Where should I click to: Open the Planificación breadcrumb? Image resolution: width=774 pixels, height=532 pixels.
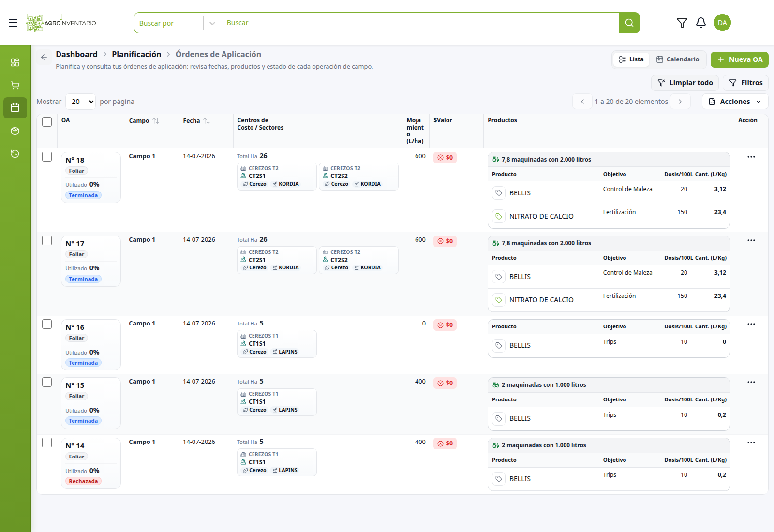click(136, 54)
